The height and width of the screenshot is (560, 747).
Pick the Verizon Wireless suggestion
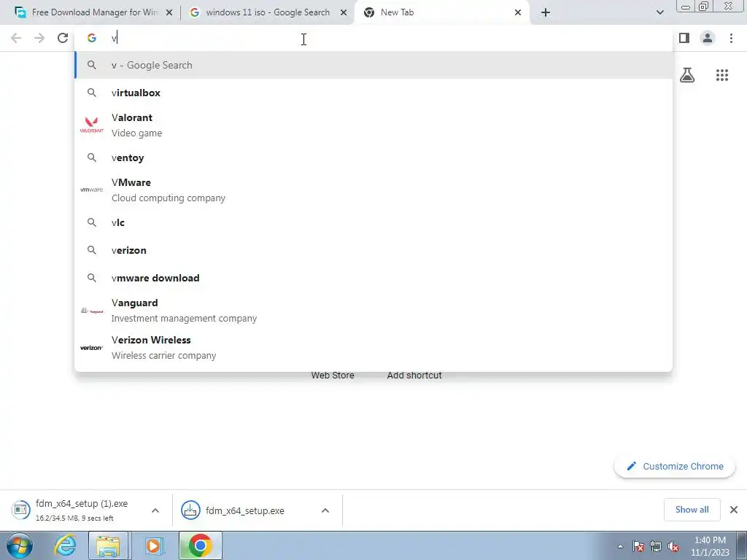373,348
